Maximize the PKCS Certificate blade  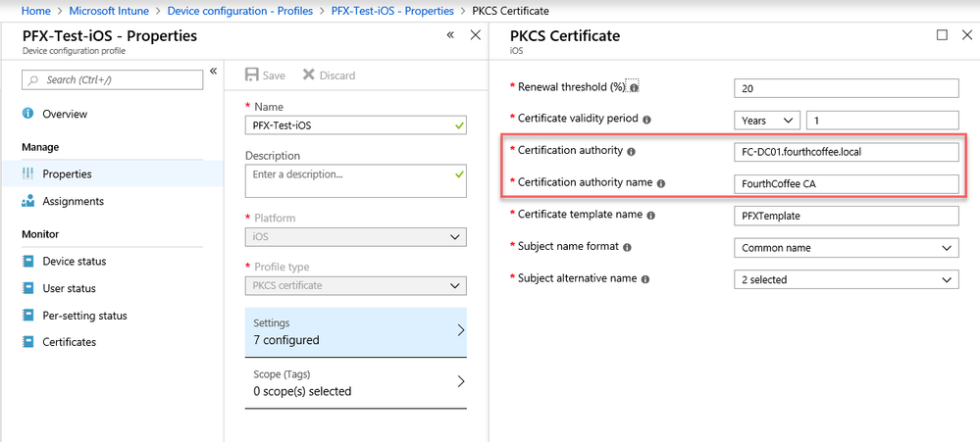tap(942, 35)
